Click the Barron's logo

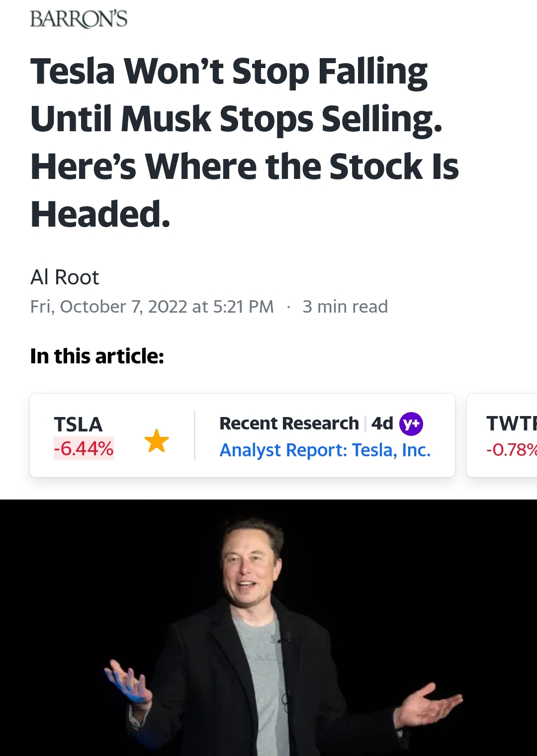point(79,19)
